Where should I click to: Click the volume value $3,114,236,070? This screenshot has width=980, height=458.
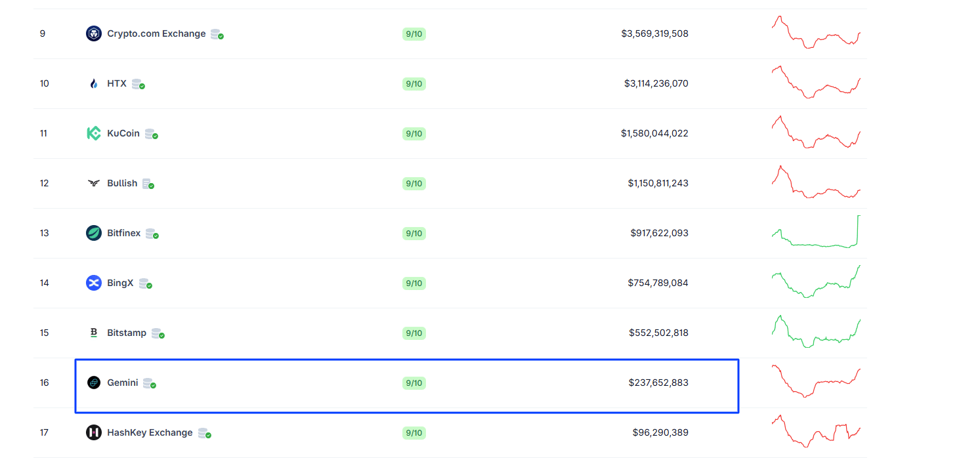(x=656, y=83)
